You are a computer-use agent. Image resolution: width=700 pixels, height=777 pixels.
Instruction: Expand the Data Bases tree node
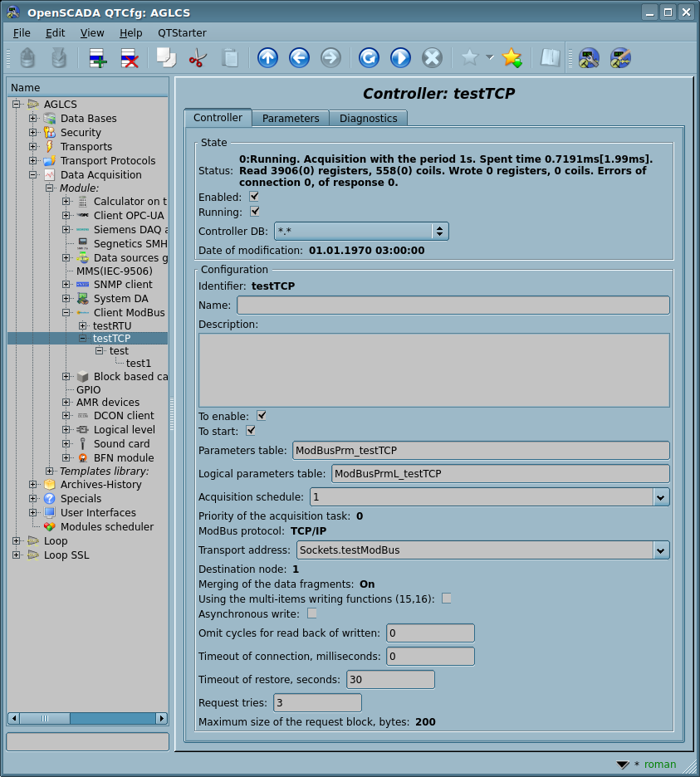(x=32, y=119)
